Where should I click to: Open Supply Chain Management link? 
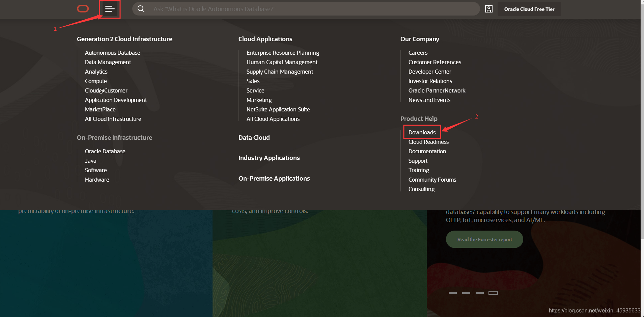click(280, 72)
